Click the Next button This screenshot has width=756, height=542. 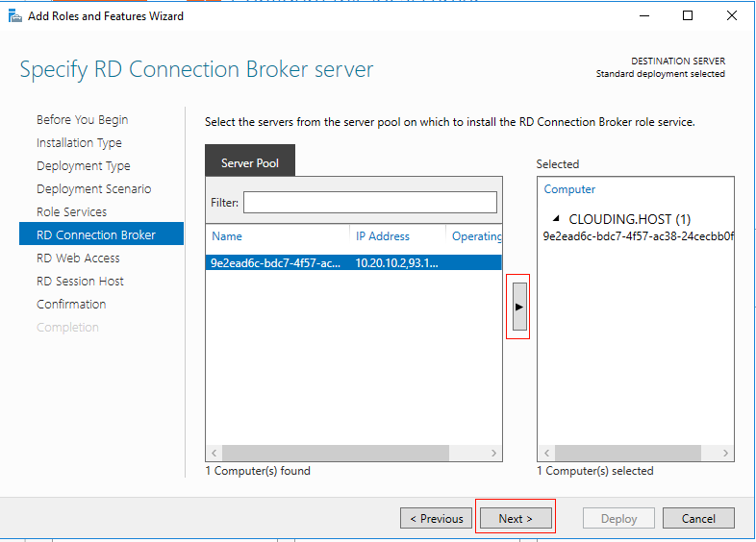pos(516,518)
